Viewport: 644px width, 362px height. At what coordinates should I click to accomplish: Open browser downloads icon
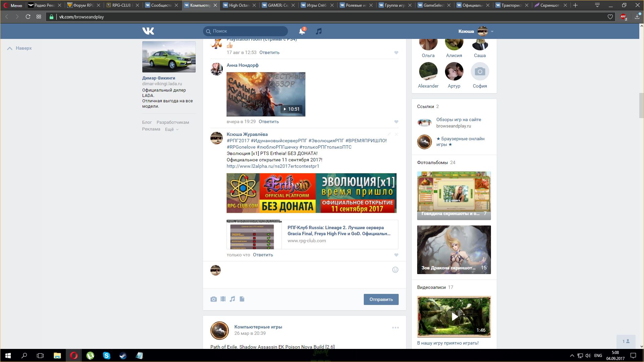tap(637, 17)
